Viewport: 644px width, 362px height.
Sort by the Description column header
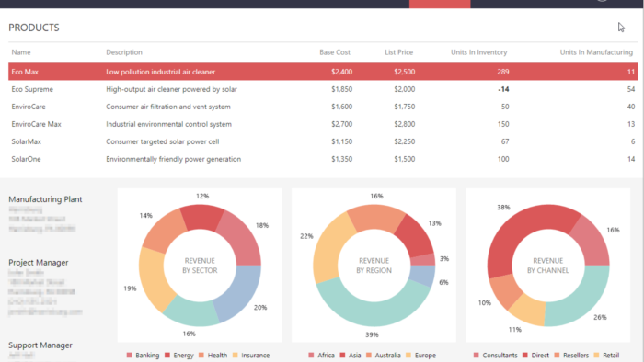tap(124, 52)
